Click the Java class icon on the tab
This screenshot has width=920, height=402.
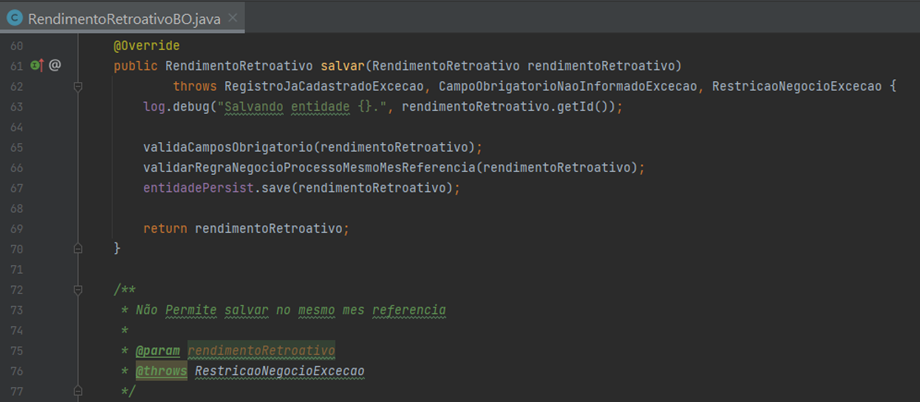(x=15, y=19)
